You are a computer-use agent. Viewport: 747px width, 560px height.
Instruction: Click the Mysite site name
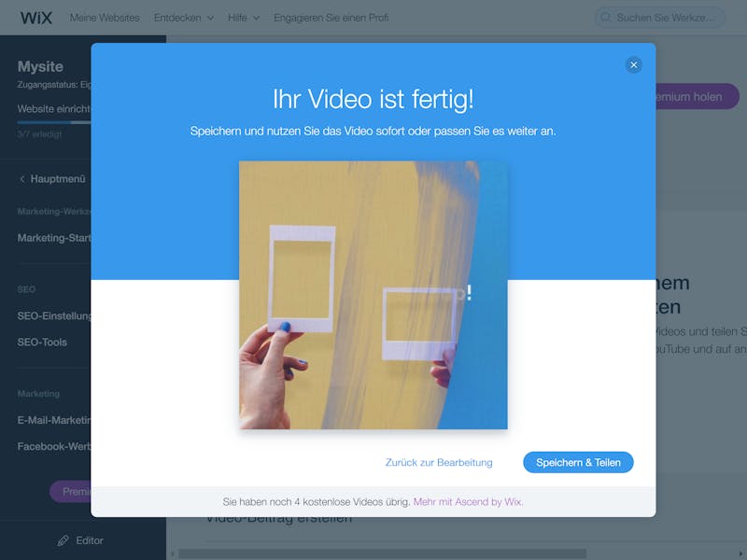(40, 66)
